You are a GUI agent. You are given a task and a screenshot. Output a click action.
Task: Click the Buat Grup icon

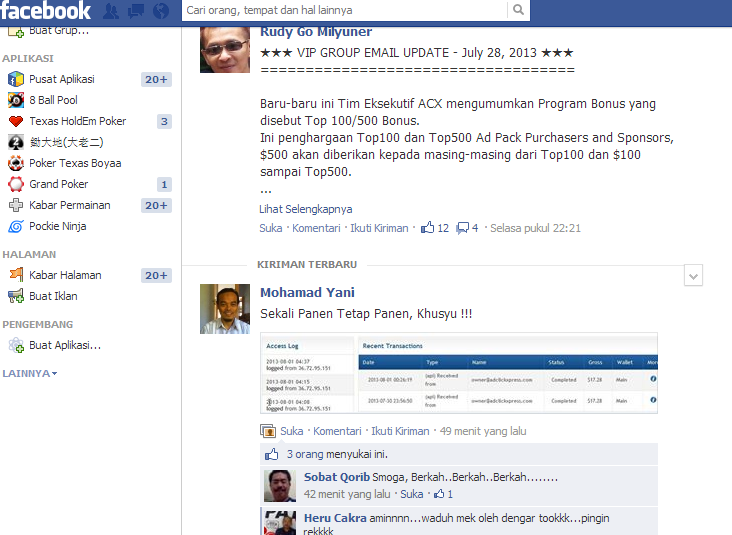[x=16, y=32]
